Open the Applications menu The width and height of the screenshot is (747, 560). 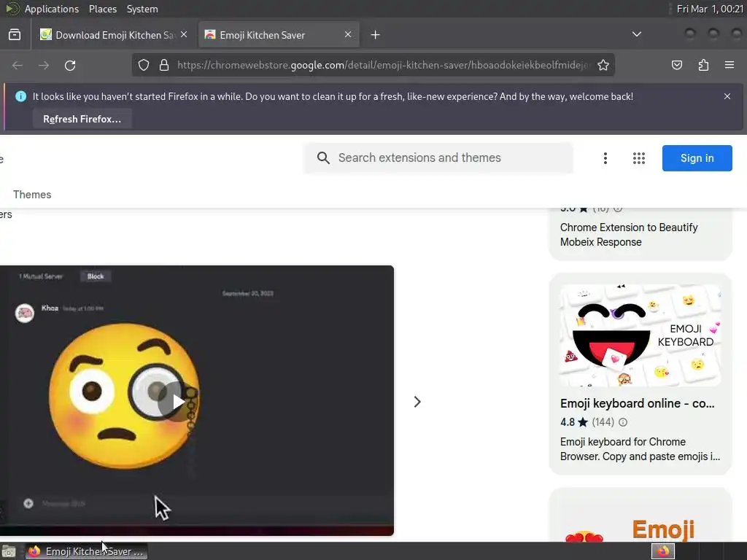click(x=52, y=9)
